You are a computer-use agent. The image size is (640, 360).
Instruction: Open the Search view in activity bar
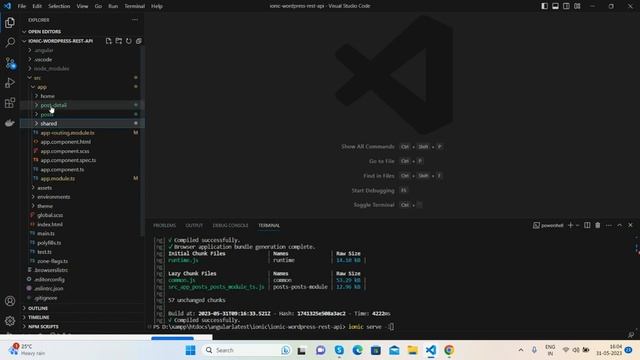[10, 42]
